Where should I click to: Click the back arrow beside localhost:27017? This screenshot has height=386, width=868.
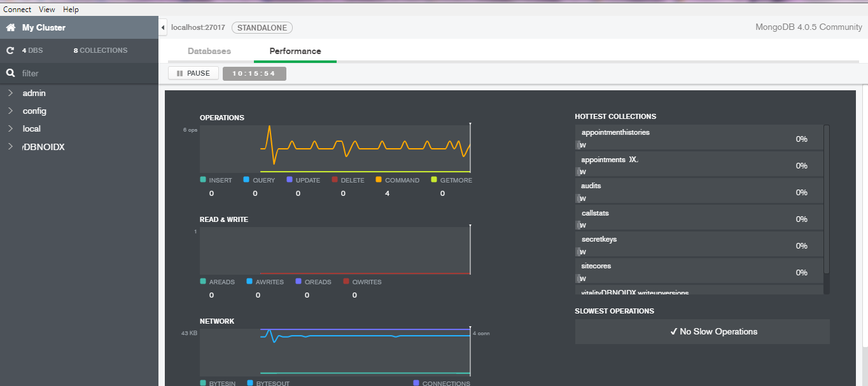click(162, 27)
